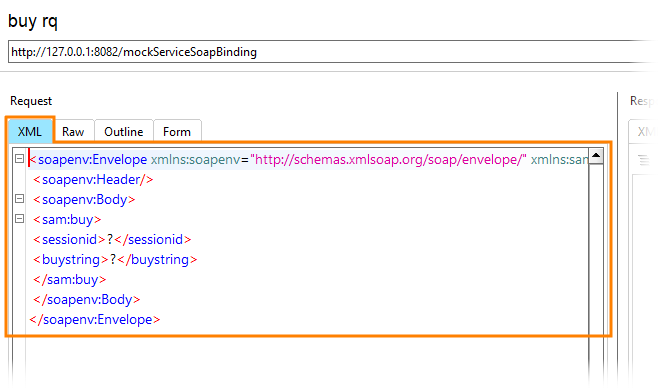Open the Form request tab
The width and height of the screenshot is (659, 389).
177,131
